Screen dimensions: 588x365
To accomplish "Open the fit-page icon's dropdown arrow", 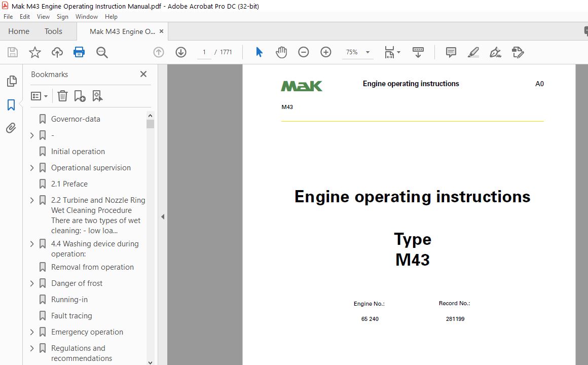I will [398, 52].
